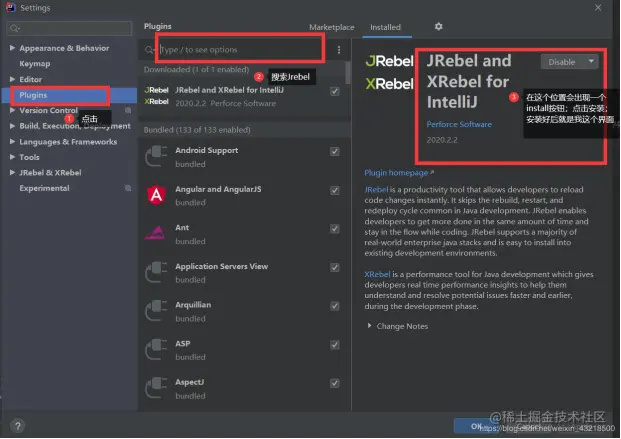Viewport: 621px width, 439px height.
Task: Select the AspectJ plugin name
Action: coord(190,382)
